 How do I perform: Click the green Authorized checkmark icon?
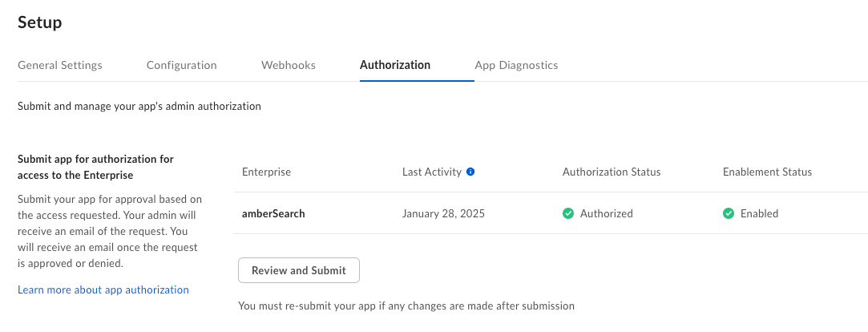568,213
